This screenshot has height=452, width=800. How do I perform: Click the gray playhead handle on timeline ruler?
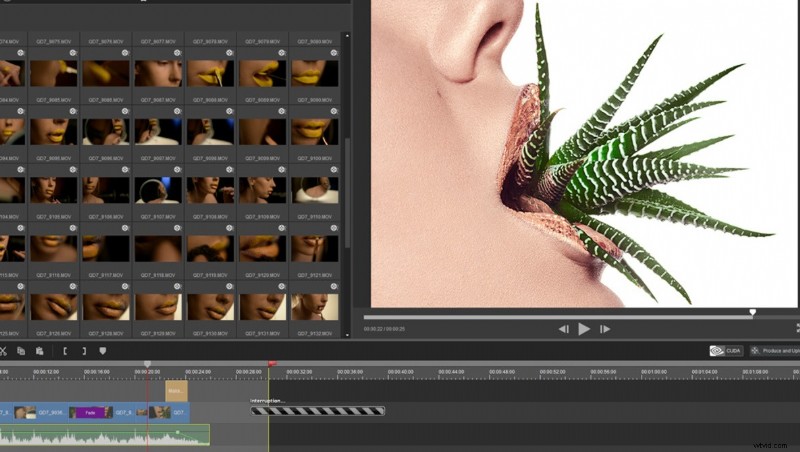coord(147,364)
